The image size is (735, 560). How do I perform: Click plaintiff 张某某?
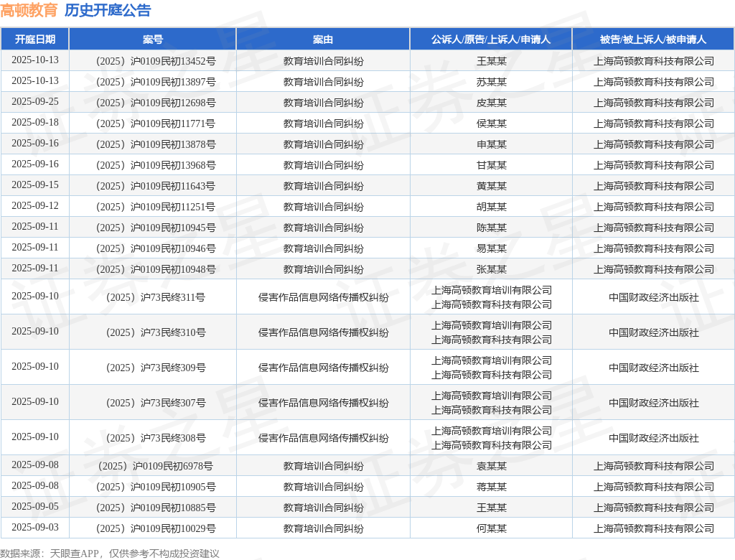(x=491, y=269)
